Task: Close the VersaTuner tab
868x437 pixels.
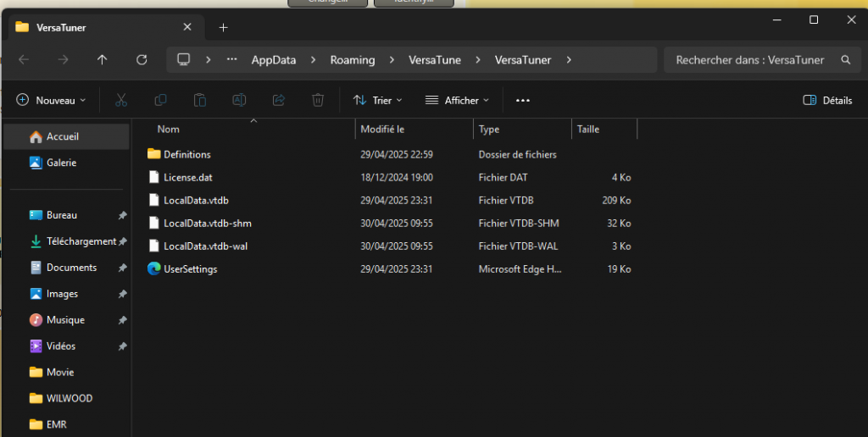Action: pyautogui.click(x=187, y=27)
